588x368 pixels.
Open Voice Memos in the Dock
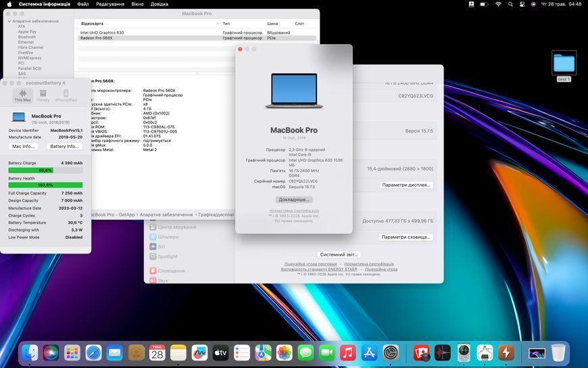pos(443,353)
